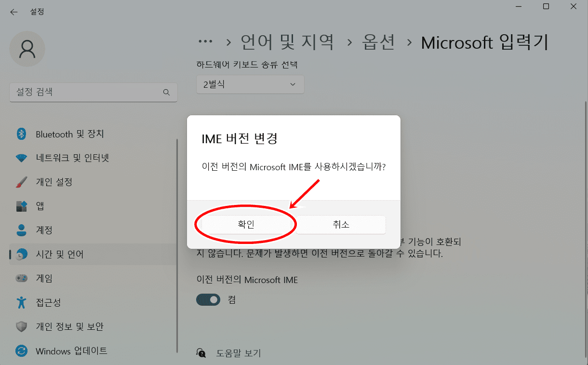
Task: Click the 이전 버전의 Microsoft IME label
Action: click(x=247, y=280)
